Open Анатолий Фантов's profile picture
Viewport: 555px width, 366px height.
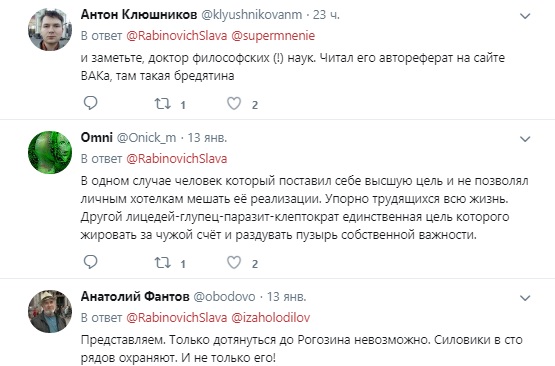click(50, 311)
